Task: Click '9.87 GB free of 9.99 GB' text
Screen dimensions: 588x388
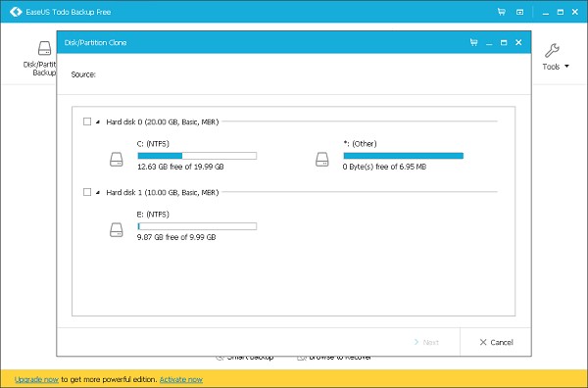Action: [x=176, y=237]
